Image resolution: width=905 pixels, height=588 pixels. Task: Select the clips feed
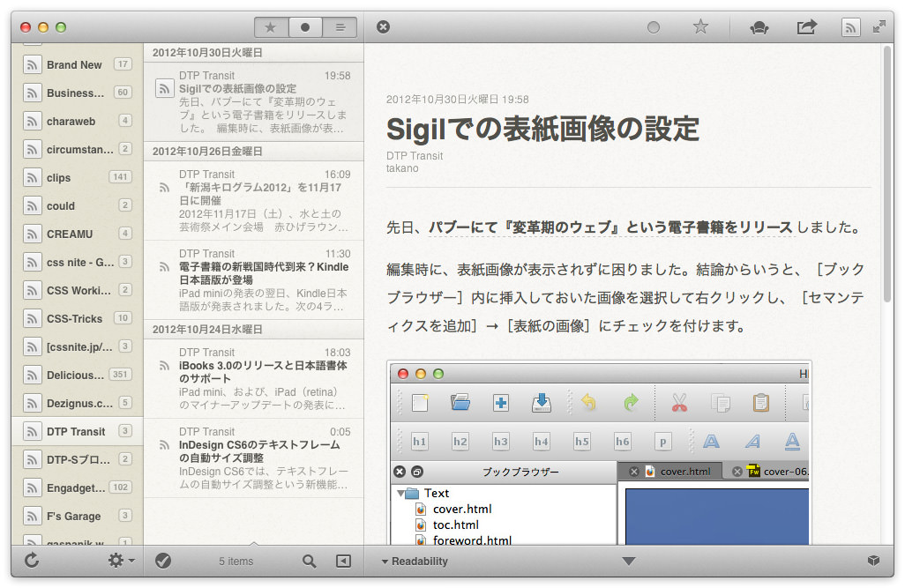click(x=78, y=178)
